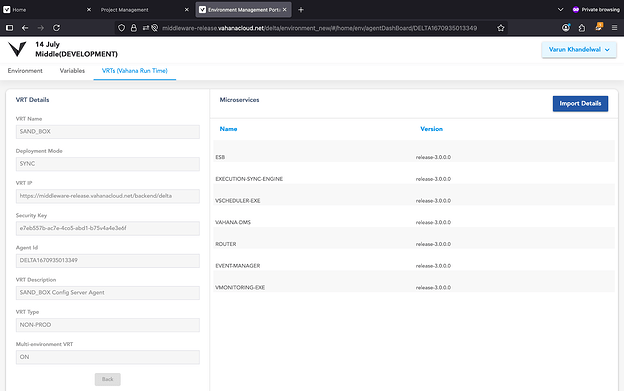Screen dimensions: 624x391
Task: Click the Import Details button
Action: (580, 103)
